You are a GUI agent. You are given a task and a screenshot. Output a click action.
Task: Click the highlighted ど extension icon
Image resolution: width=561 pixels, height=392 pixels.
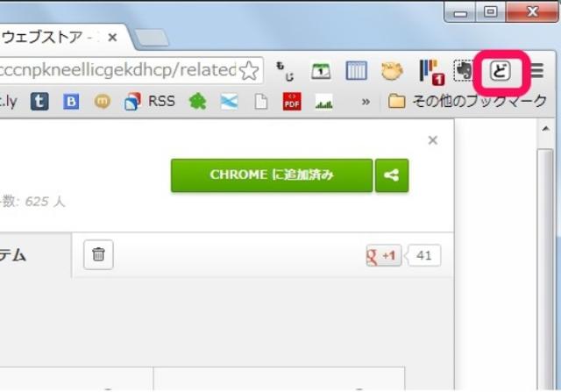coord(500,70)
